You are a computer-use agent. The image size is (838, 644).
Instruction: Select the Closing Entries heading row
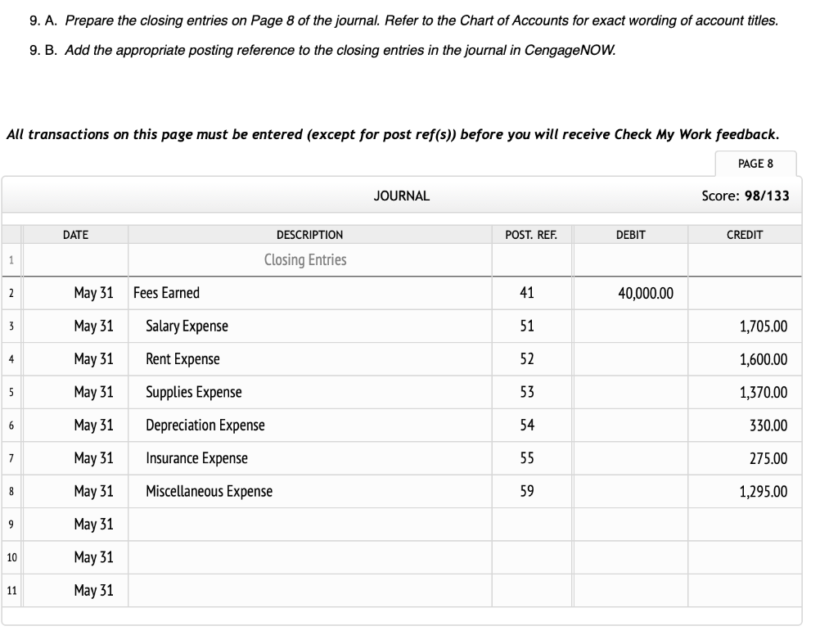[309, 259]
